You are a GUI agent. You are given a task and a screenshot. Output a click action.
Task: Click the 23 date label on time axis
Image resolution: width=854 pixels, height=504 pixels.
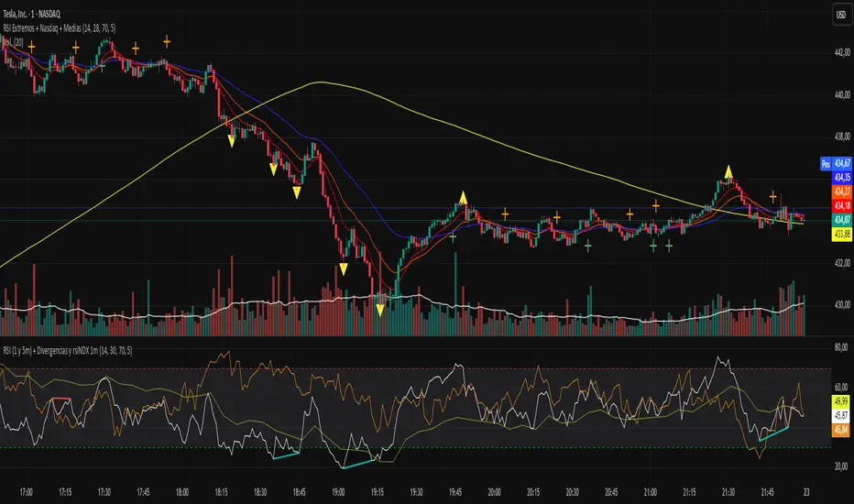coord(806,492)
